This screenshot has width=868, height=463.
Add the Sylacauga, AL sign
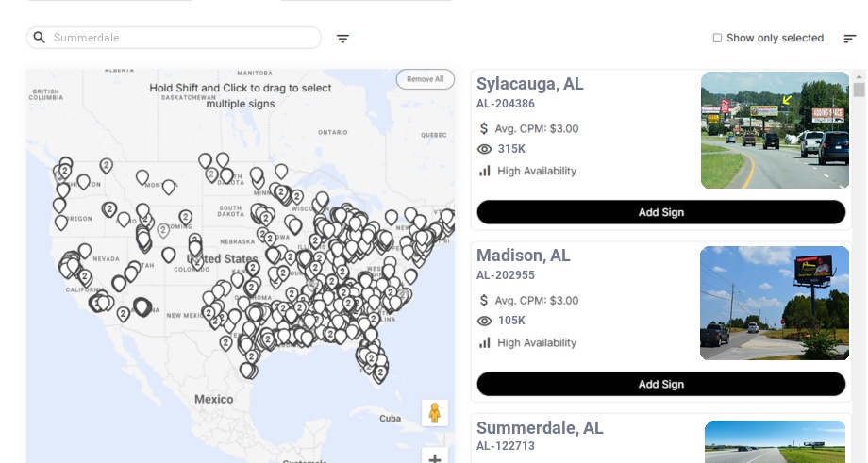tap(660, 212)
